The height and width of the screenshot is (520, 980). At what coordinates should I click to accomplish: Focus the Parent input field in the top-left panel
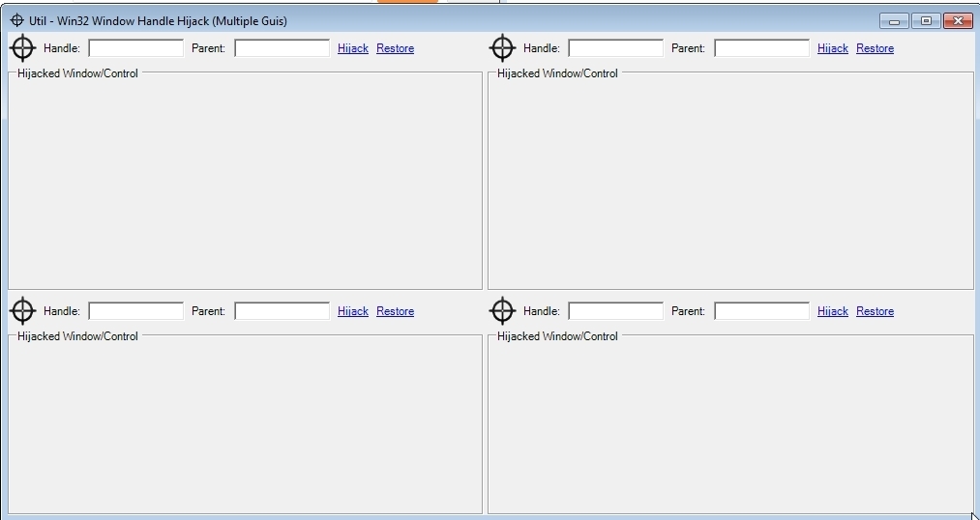tap(282, 48)
